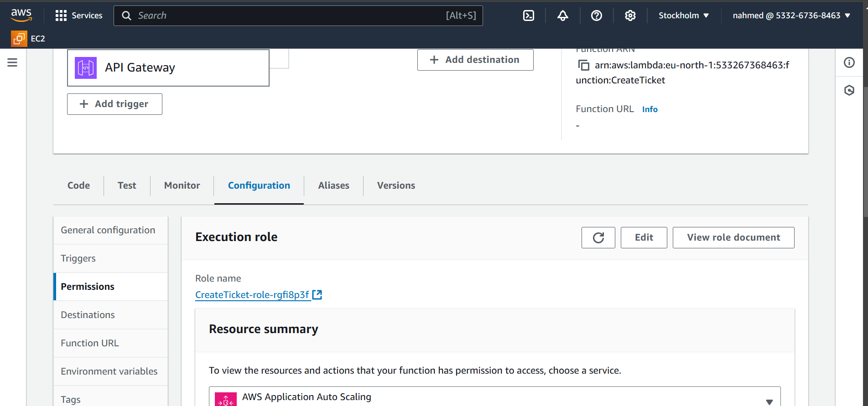Viewport: 868px width, 406px height.
Task: Open the notifications bell
Action: 563,15
